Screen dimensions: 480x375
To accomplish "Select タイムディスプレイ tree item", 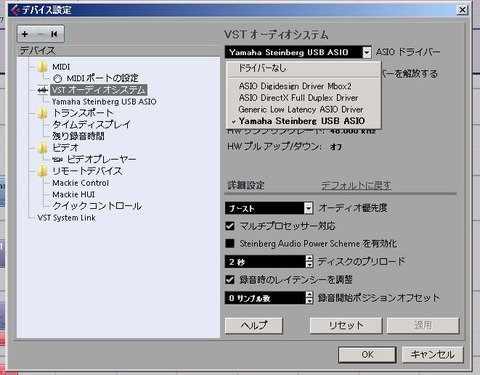I will 91,125.
